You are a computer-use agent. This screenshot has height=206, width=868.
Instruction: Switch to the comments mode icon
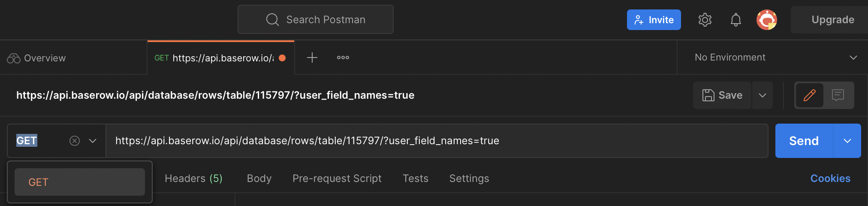[838, 95]
